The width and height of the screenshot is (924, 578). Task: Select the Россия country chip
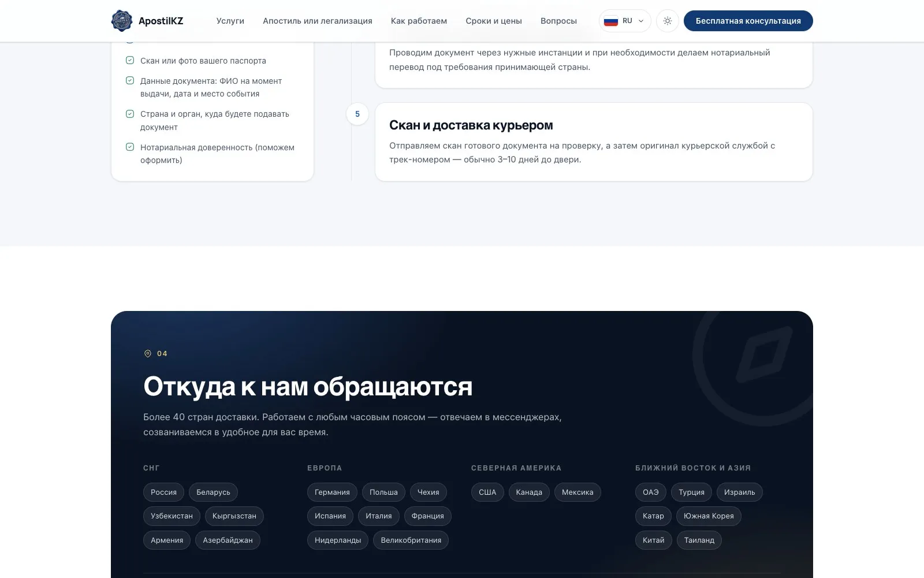pos(164,492)
